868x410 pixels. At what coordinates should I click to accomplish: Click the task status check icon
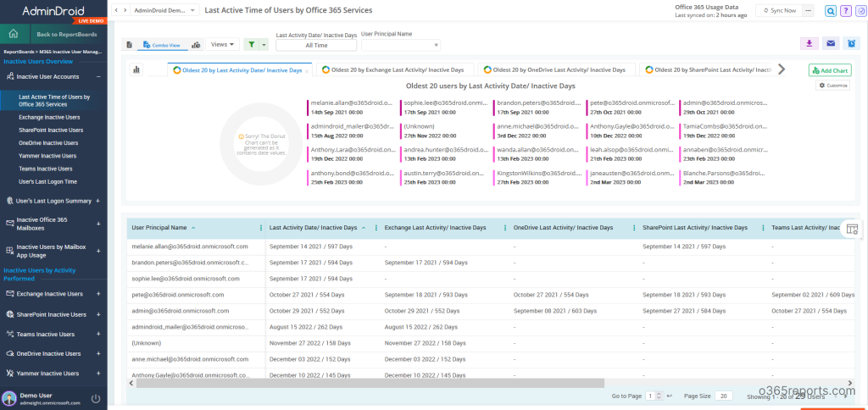click(x=860, y=10)
